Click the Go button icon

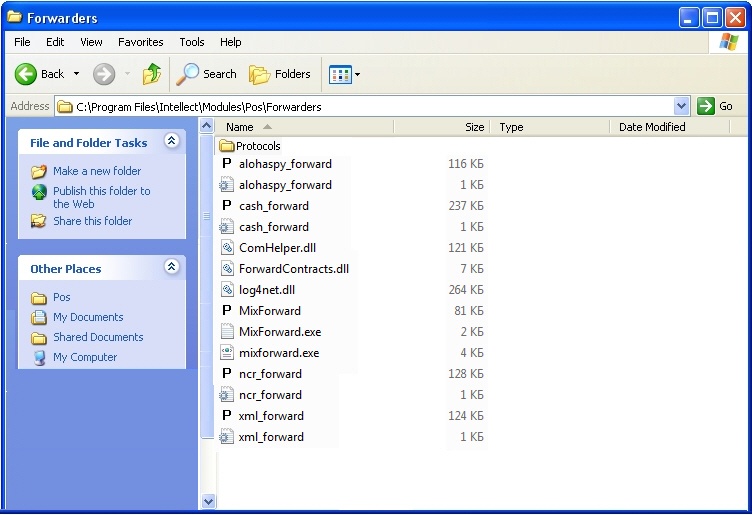click(x=707, y=106)
